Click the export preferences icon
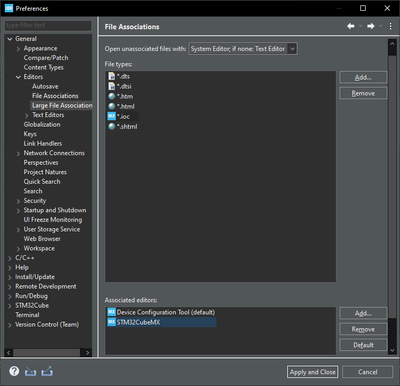Viewport: 400px width, 386px height. 47,371
